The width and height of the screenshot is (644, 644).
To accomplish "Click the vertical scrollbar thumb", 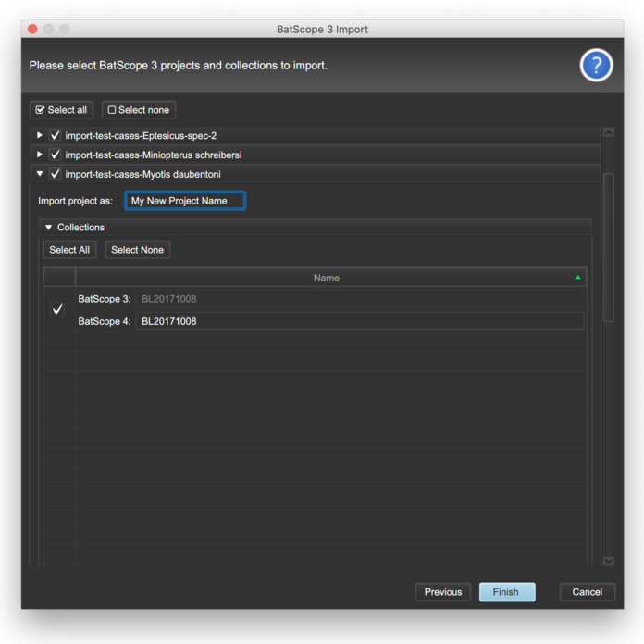I will tap(608, 247).
